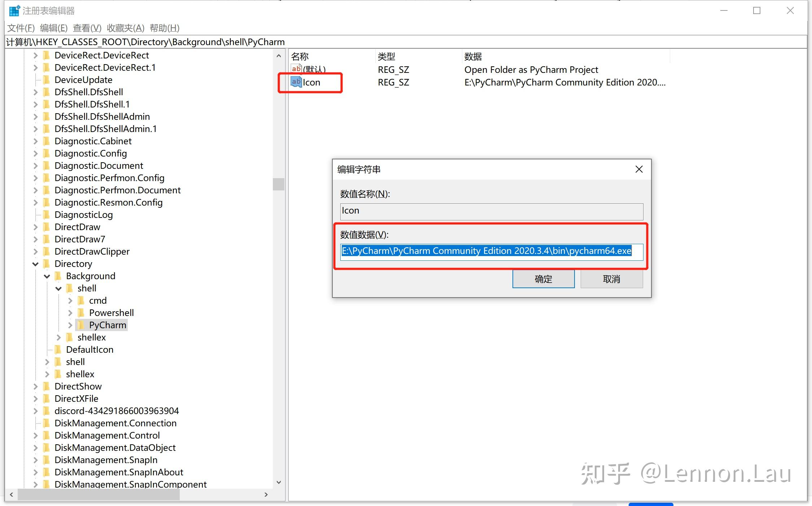Select the Diagnostic.Cabinet key
Screen dimensions: 812x506
pos(93,141)
